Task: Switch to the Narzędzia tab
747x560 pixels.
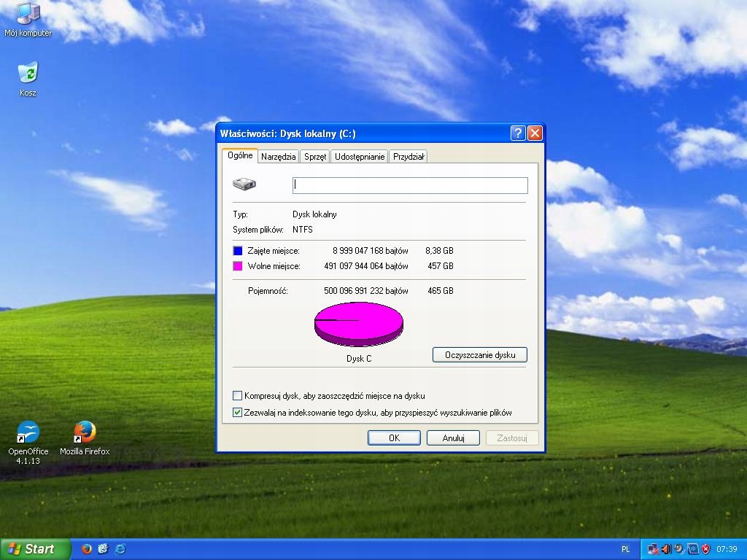Action: (278, 157)
